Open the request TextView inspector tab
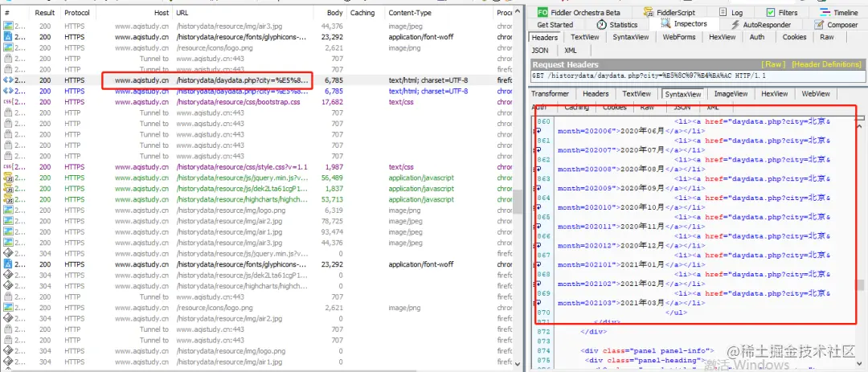Screen dimensions: 868x372 point(584,37)
